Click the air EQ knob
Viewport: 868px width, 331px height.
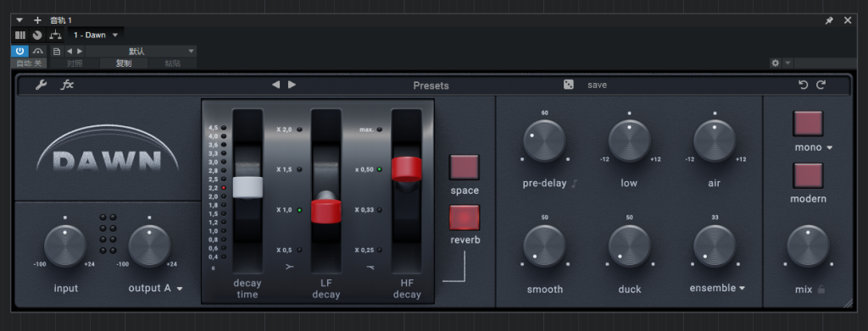(715, 141)
